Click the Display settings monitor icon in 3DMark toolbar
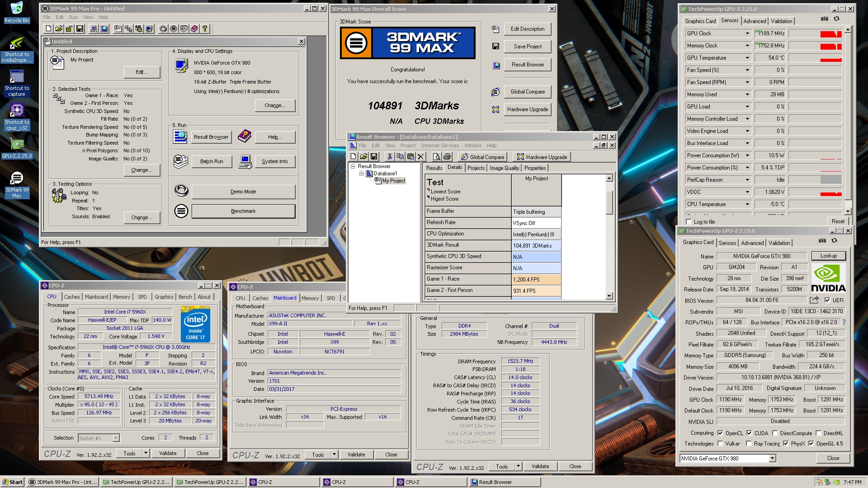The width and height of the screenshot is (868, 488). coord(149,28)
